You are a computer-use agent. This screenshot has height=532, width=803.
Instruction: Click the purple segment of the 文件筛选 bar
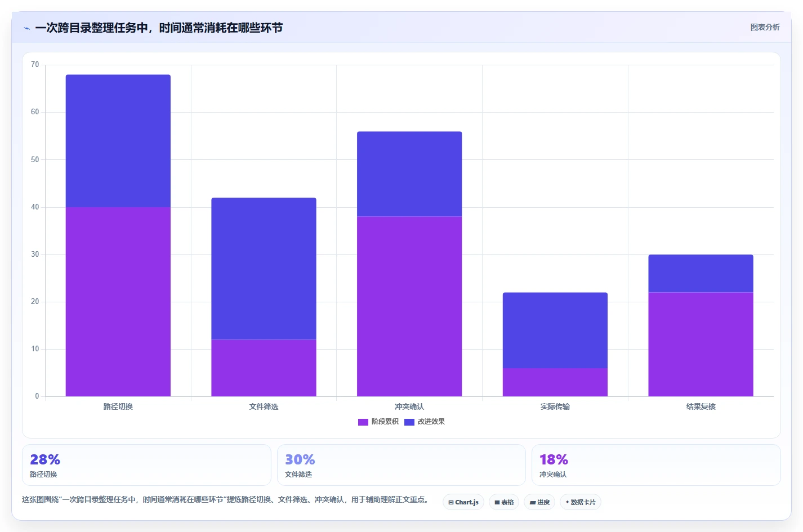264,368
